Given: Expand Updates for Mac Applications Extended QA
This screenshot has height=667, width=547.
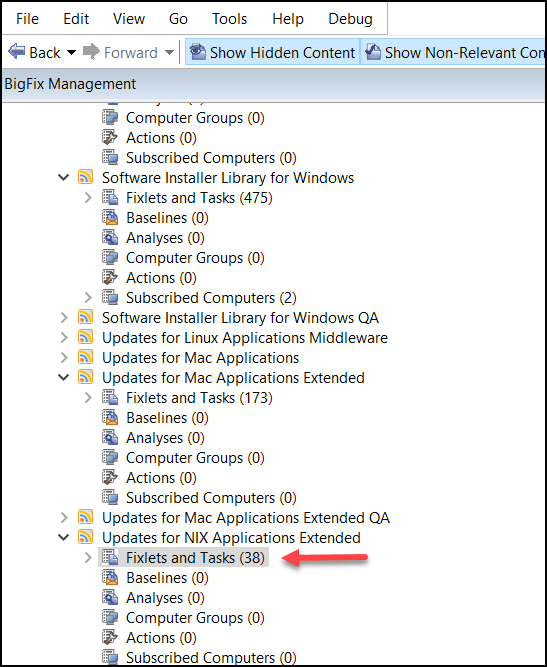Looking at the screenshot, I should point(64,517).
